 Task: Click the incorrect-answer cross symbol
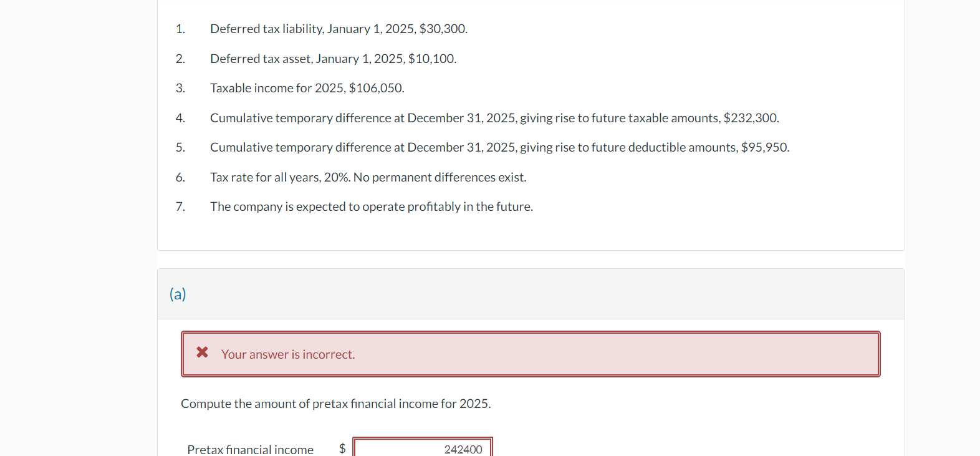(x=201, y=352)
